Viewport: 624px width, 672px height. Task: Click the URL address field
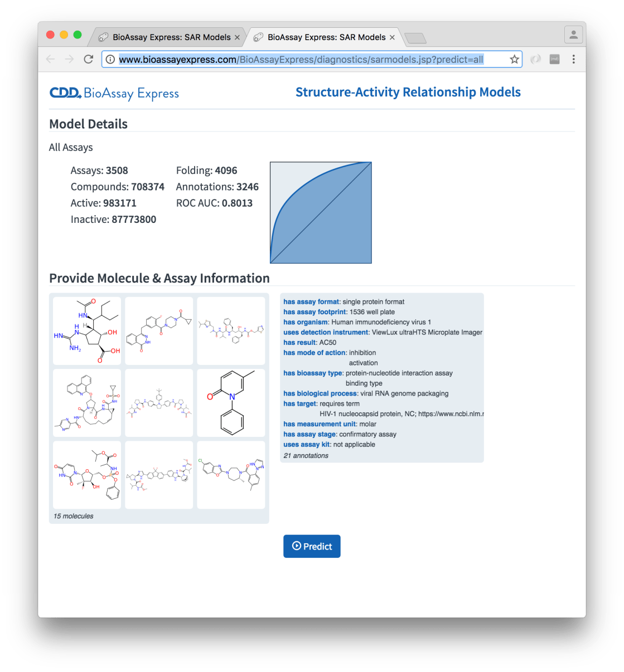[x=312, y=59]
